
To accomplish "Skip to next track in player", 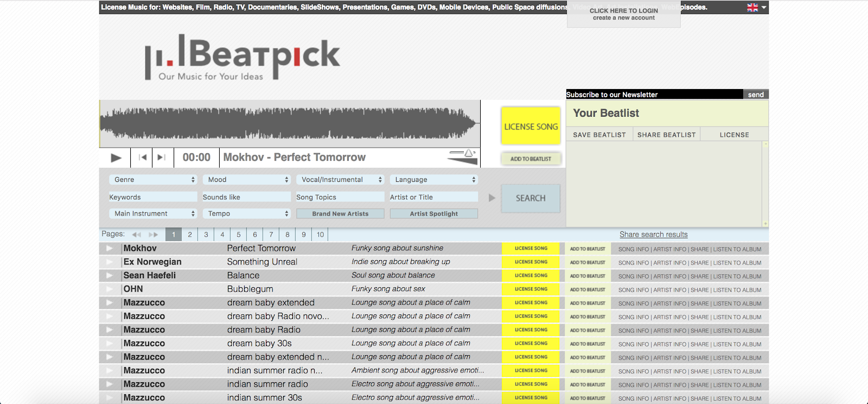I will (x=162, y=157).
